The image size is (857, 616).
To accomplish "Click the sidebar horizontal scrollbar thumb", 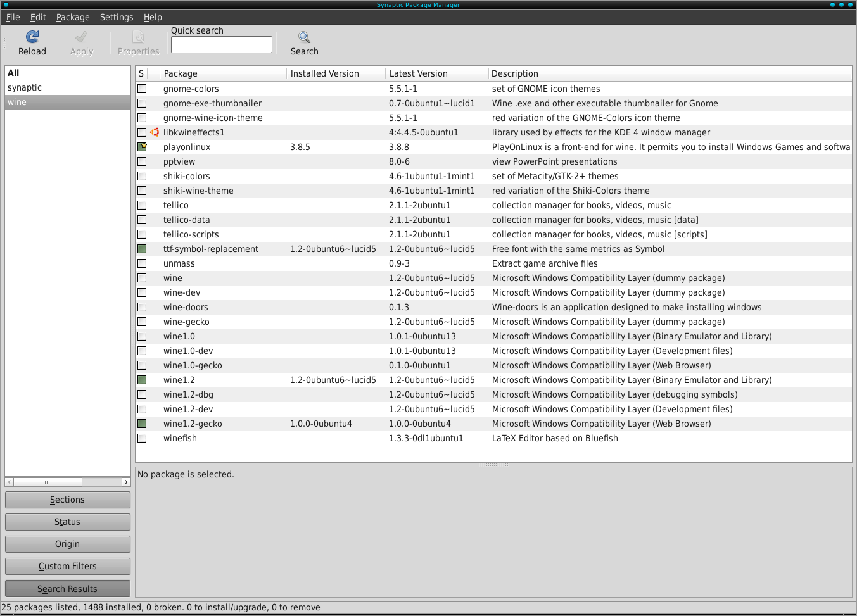I will point(48,482).
